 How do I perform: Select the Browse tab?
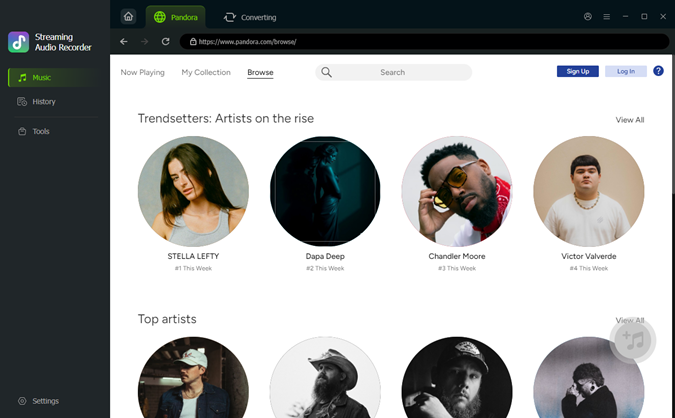point(260,72)
